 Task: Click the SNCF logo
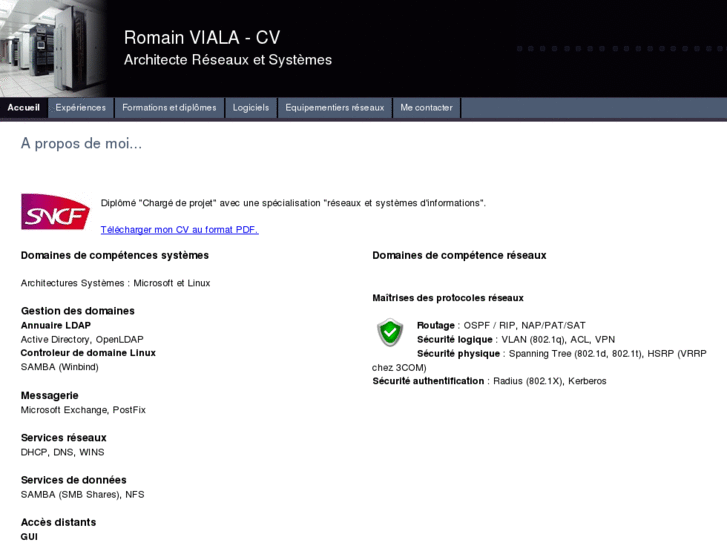(x=55, y=211)
